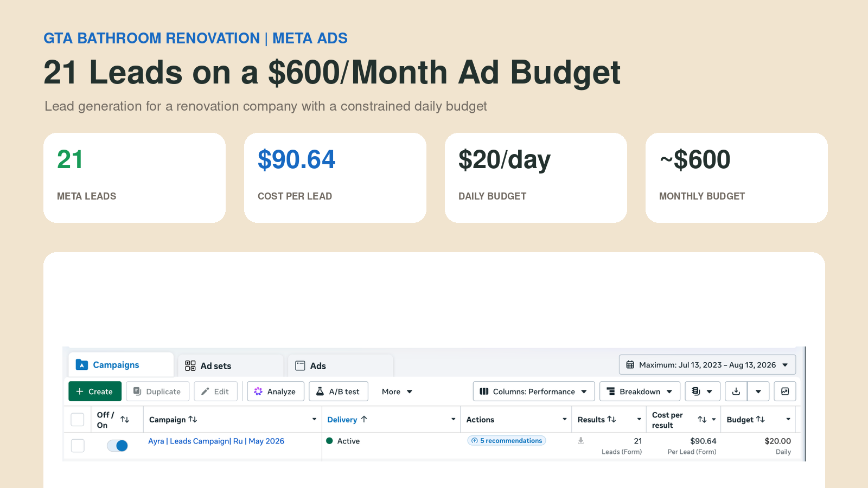868x488 pixels.
Task: Sort by Cost per result column
Action: coord(702,420)
